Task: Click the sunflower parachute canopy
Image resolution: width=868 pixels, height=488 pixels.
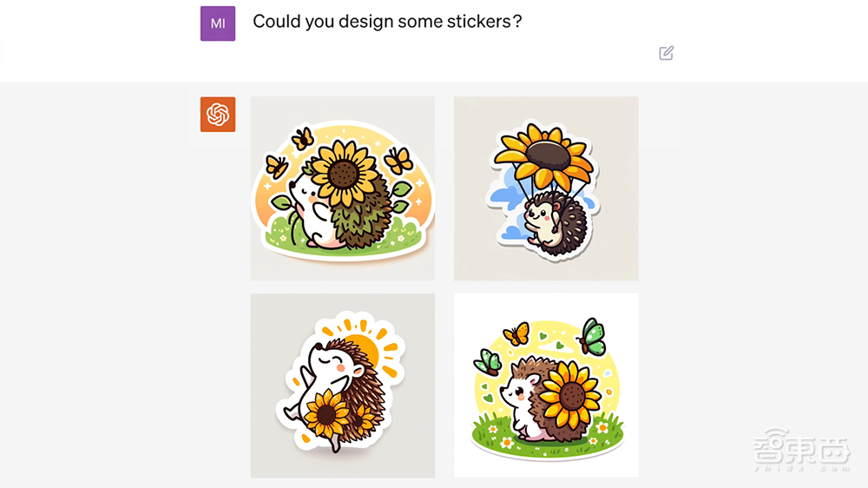Action: click(545, 155)
